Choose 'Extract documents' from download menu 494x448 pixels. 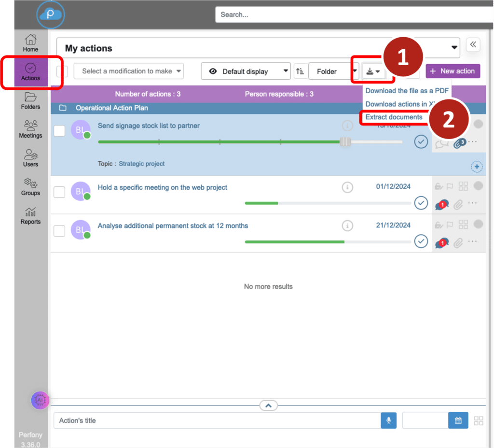point(394,117)
